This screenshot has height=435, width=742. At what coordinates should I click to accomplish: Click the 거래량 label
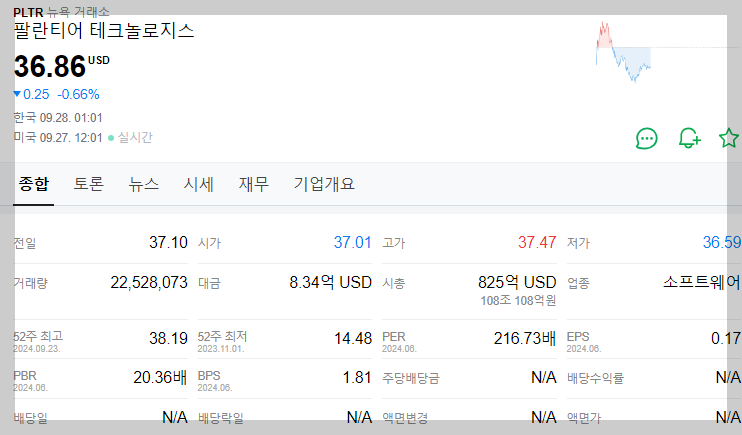point(31,284)
